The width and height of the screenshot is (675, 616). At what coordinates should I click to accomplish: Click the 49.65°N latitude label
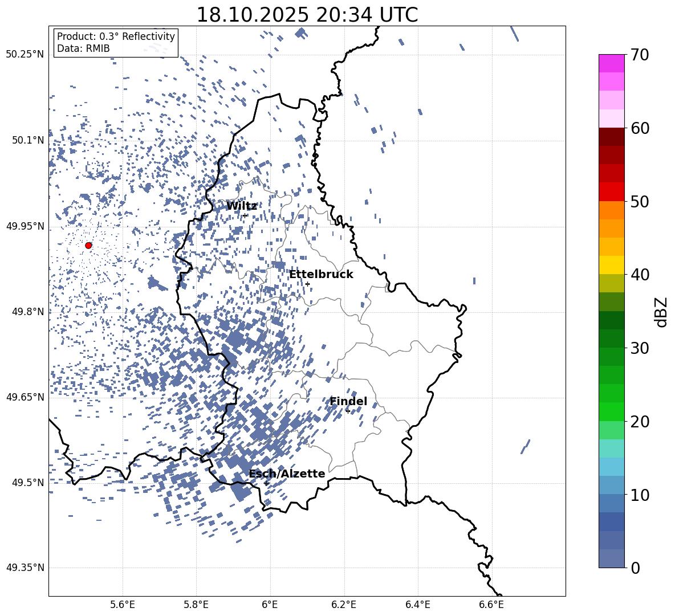tap(25, 397)
